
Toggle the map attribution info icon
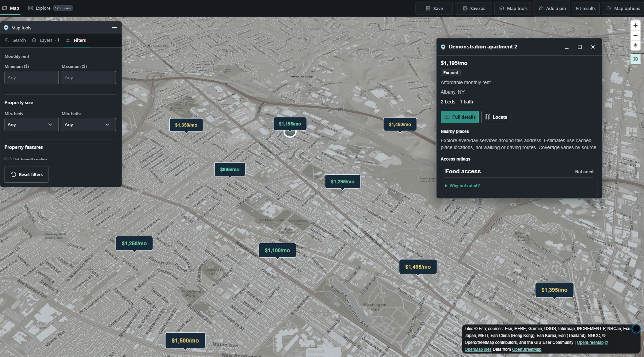[x=636, y=329]
